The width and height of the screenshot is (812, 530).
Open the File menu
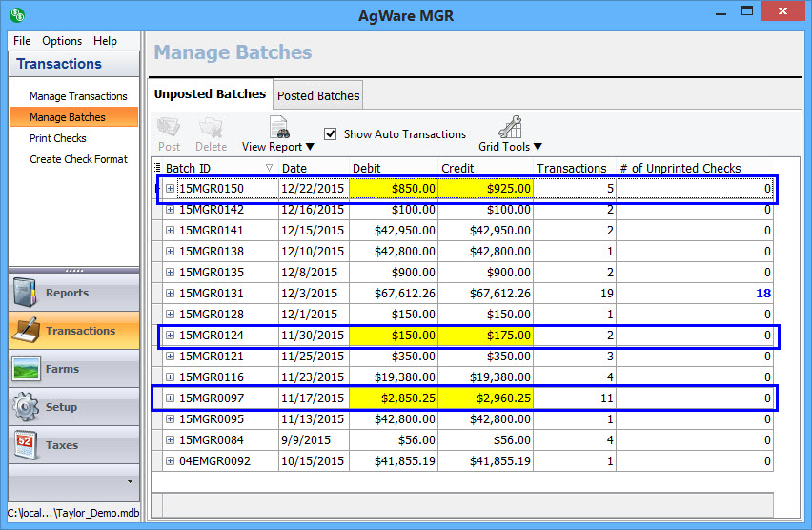(x=22, y=41)
